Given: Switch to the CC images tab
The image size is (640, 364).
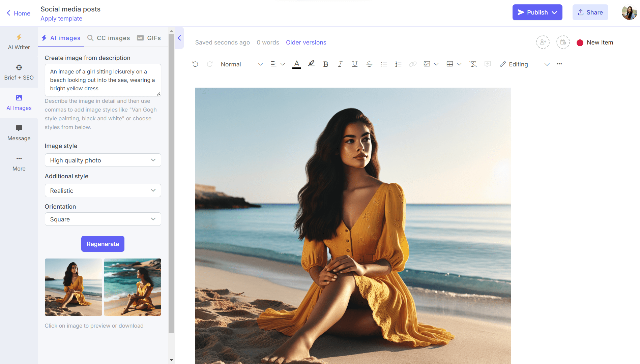Looking at the screenshot, I should (108, 38).
